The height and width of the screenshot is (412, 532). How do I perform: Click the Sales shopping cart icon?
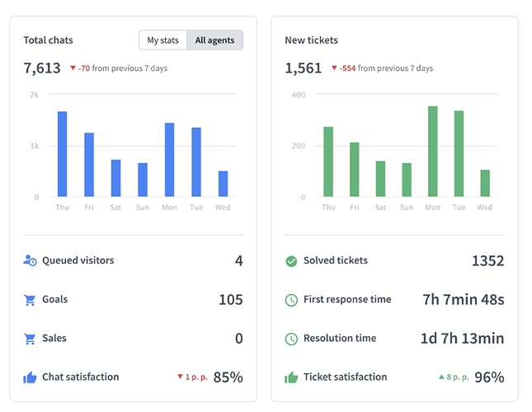[x=30, y=339]
